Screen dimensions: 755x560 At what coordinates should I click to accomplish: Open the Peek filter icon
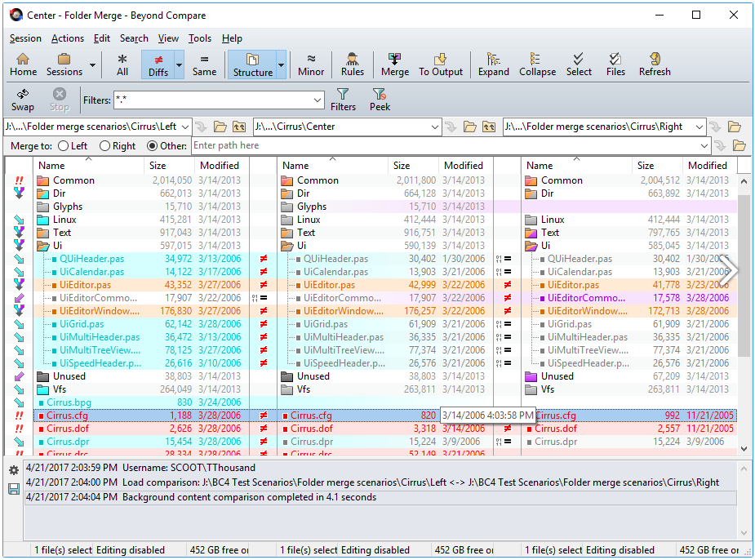(380, 100)
